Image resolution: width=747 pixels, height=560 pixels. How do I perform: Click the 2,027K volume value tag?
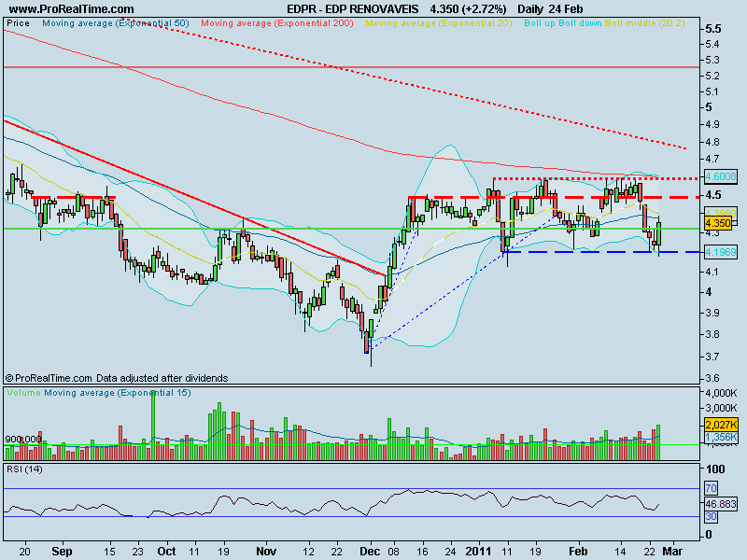(x=721, y=425)
